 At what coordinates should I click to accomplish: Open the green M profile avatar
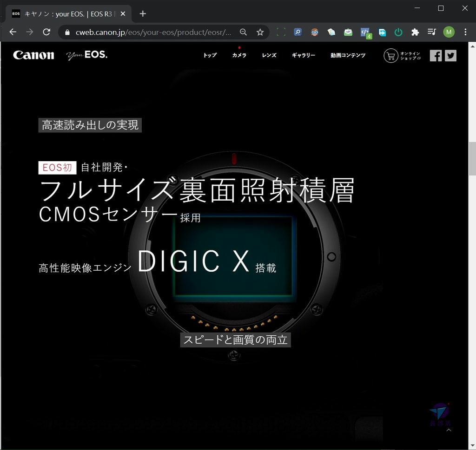(x=449, y=32)
